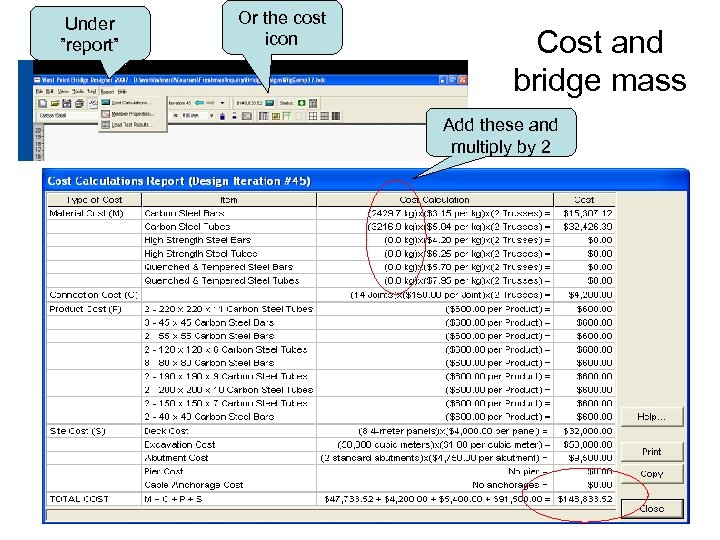Click the cost calculations icon beside the cost value
Viewport: 720px width, 540px height.
(x=270, y=103)
